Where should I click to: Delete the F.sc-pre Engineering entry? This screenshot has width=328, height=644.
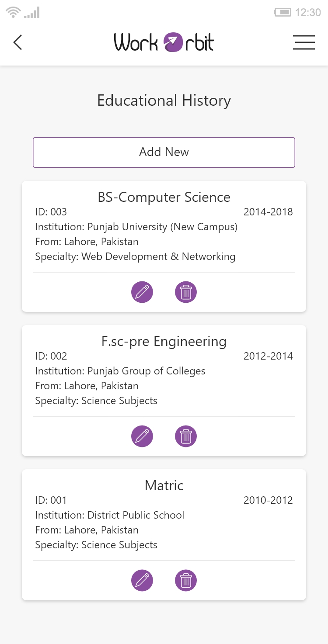pyautogui.click(x=186, y=436)
